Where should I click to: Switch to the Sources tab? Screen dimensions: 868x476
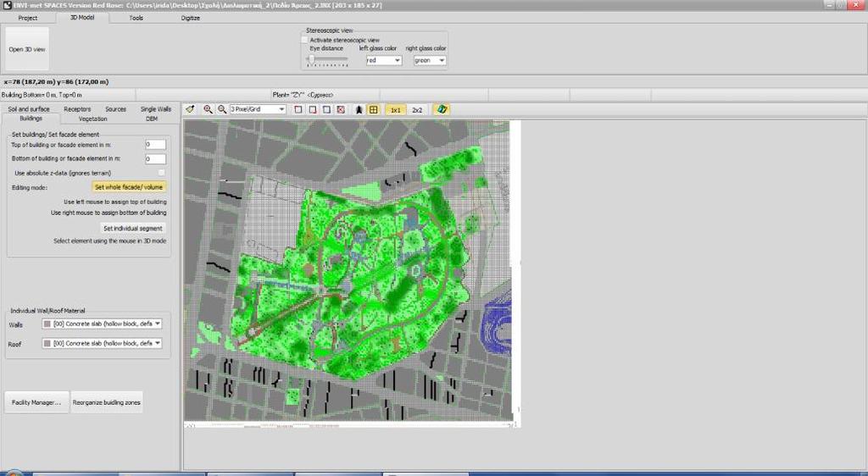(115, 109)
